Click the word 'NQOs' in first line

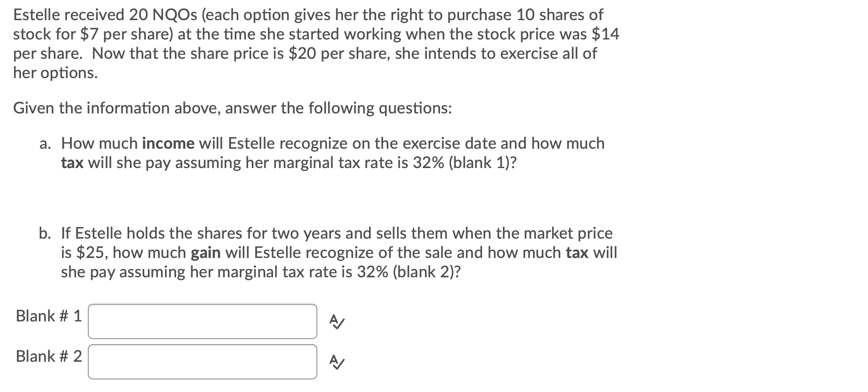click(x=173, y=15)
